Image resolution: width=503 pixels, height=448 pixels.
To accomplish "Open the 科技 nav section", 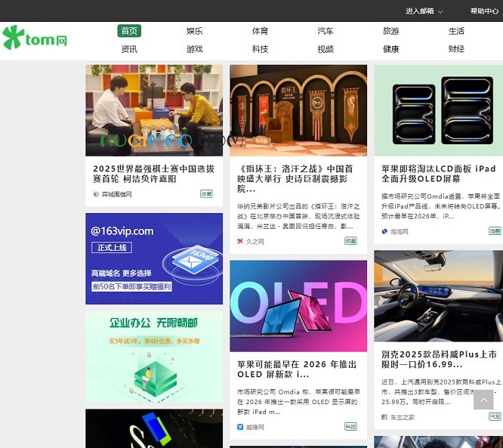I will (260, 49).
